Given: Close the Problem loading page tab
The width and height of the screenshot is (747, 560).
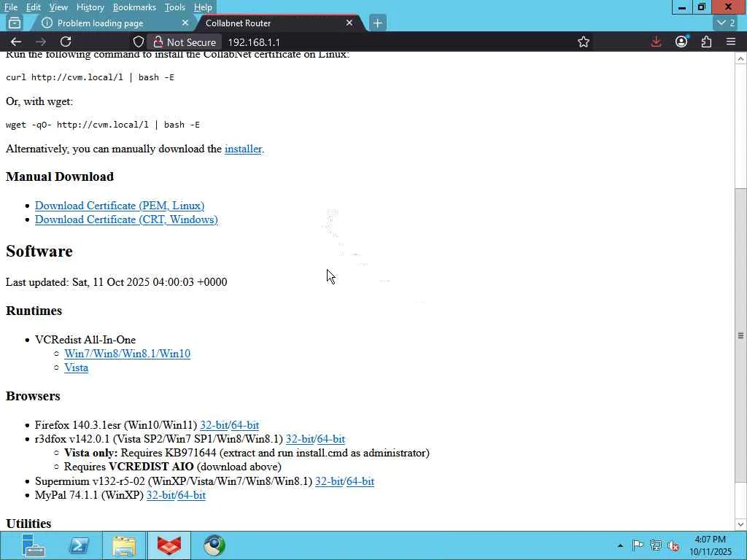Looking at the screenshot, I should 185,23.
